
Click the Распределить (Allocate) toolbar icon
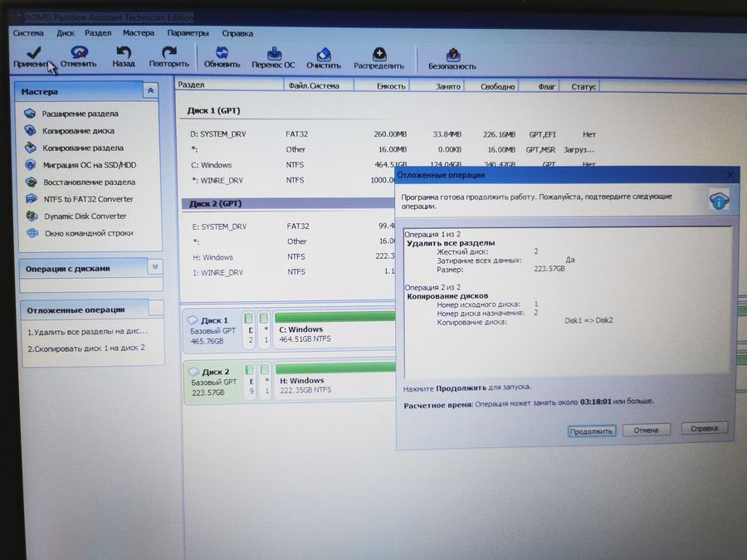pyautogui.click(x=378, y=54)
